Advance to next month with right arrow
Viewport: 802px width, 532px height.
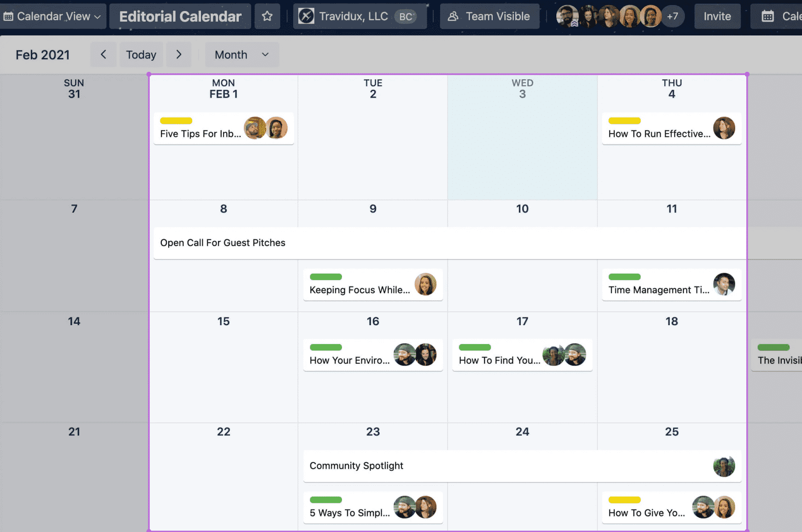pyautogui.click(x=179, y=55)
